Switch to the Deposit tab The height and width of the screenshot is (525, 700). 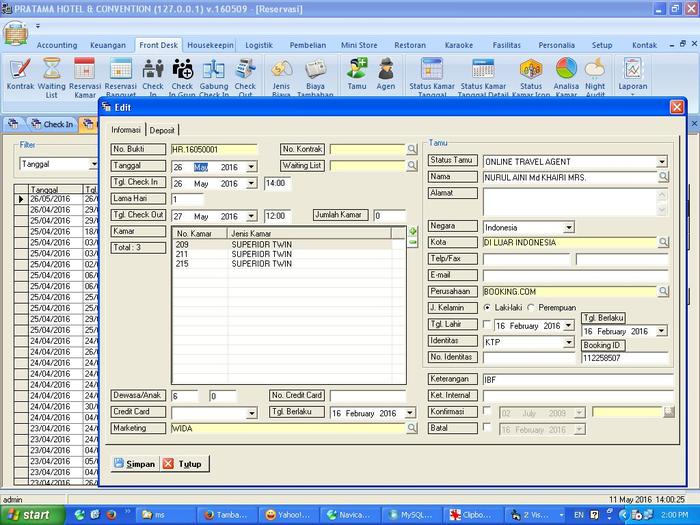162,130
